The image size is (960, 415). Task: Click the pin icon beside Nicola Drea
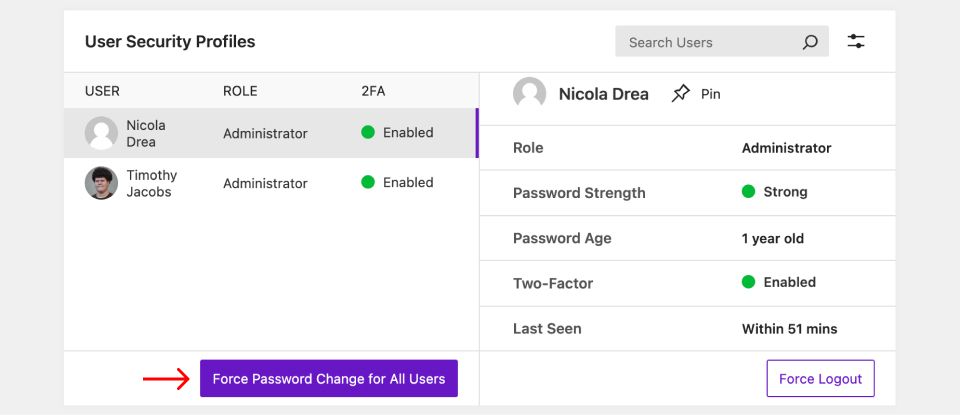[681, 94]
